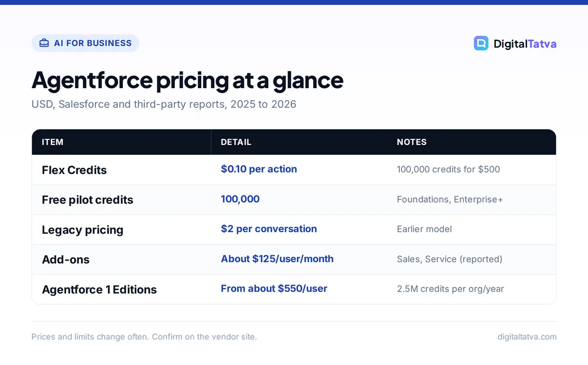Click the 'Sales, Service (reported)' note
The width and height of the screenshot is (588, 365).
click(449, 259)
